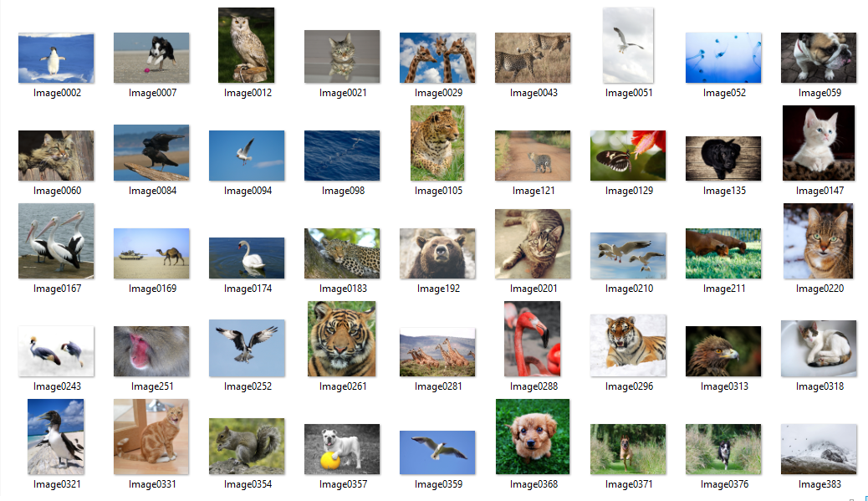Click the Image0051 file name label
This screenshot has height=501, width=868.
[629, 93]
